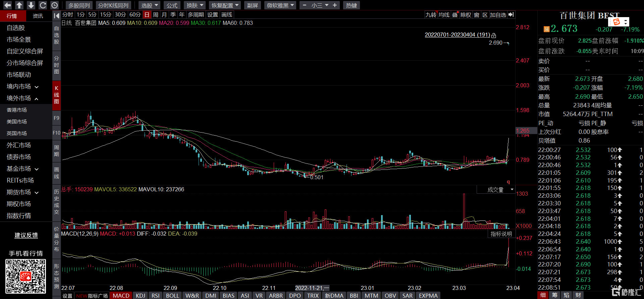Viewport: 644px width, 299px height.
Task: Click 公式 formula button
Action: point(172,5)
